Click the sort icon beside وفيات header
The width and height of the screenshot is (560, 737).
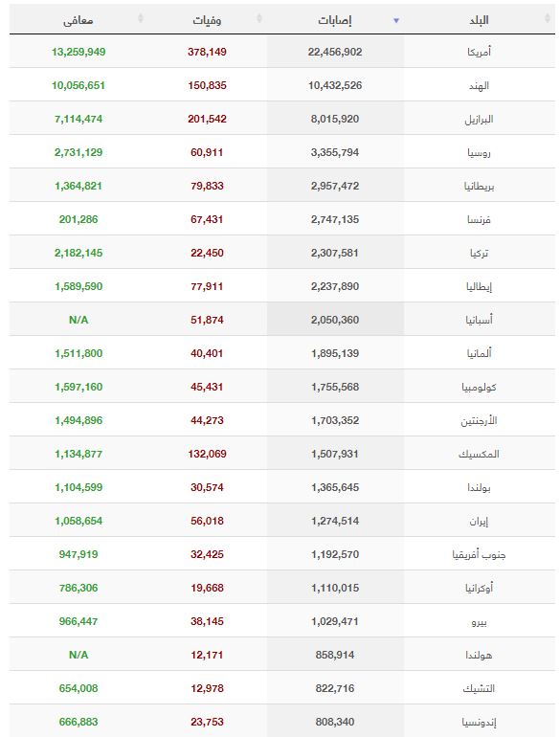tap(259, 18)
